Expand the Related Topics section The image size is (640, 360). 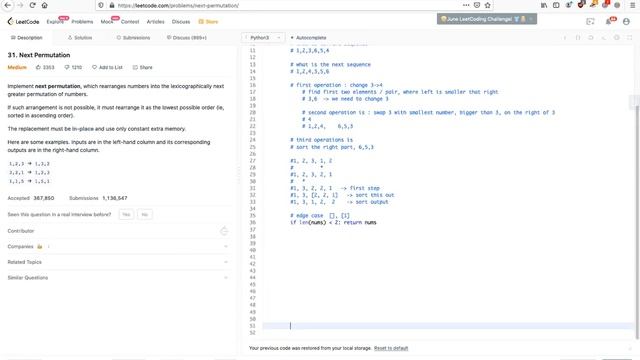(x=118, y=262)
